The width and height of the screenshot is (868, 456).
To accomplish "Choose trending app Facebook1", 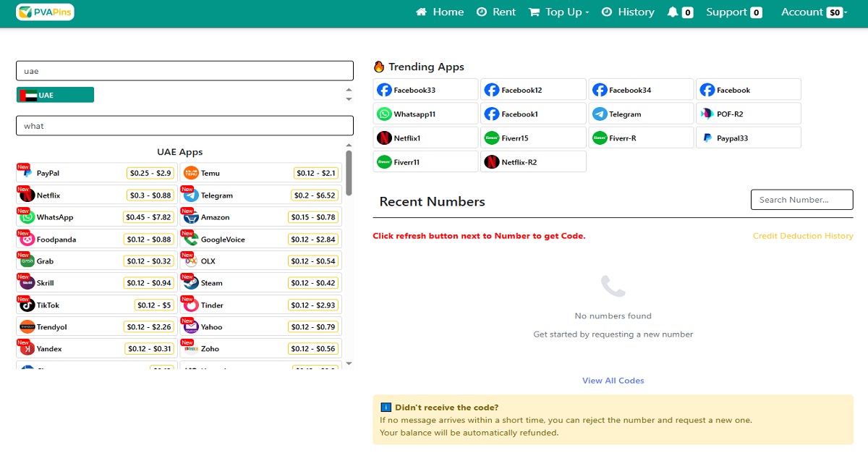I will coord(533,114).
